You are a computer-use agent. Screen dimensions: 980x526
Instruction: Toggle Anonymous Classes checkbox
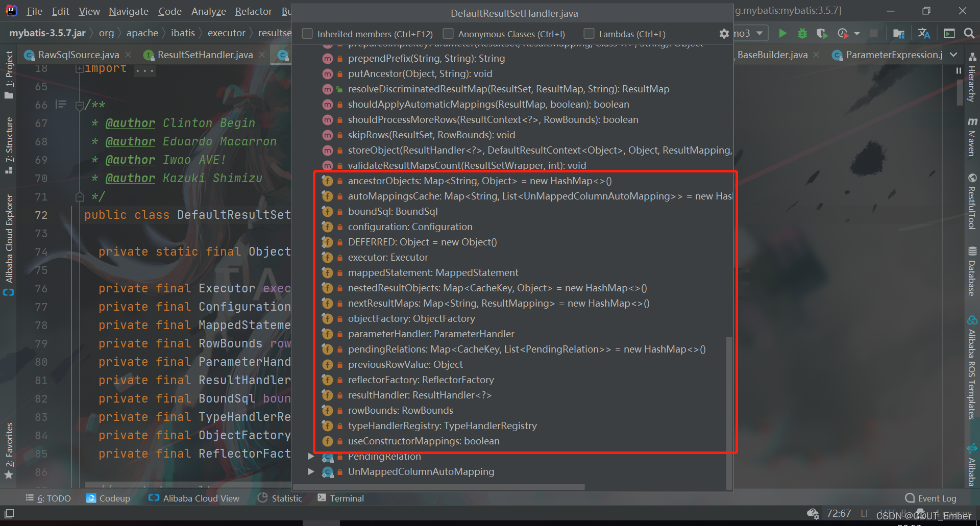[448, 34]
